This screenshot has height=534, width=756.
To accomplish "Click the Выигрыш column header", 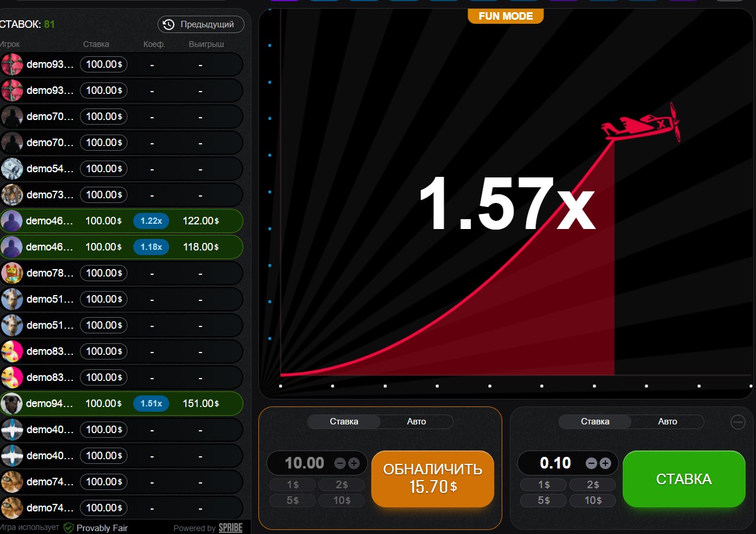I will point(206,44).
